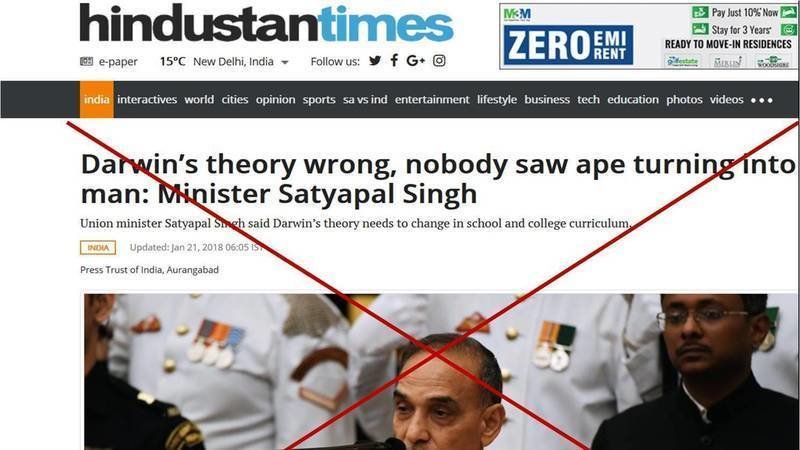Open the Facebook follow icon

click(x=394, y=61)
